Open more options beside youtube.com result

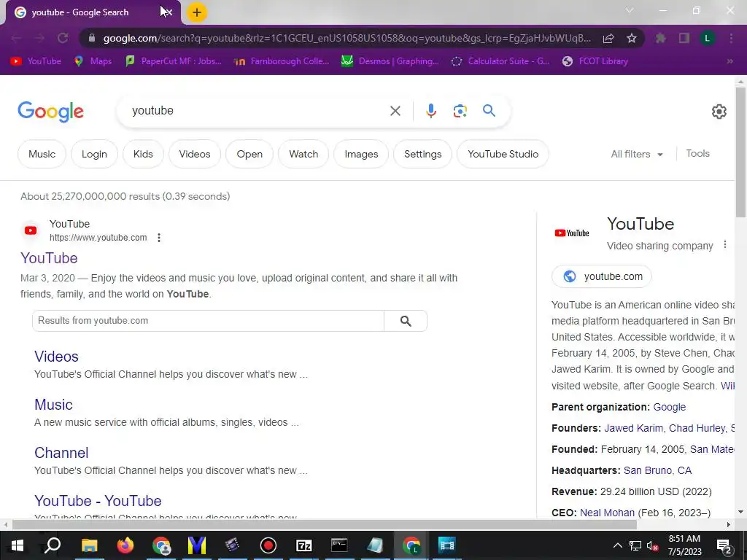pos(159,238)
